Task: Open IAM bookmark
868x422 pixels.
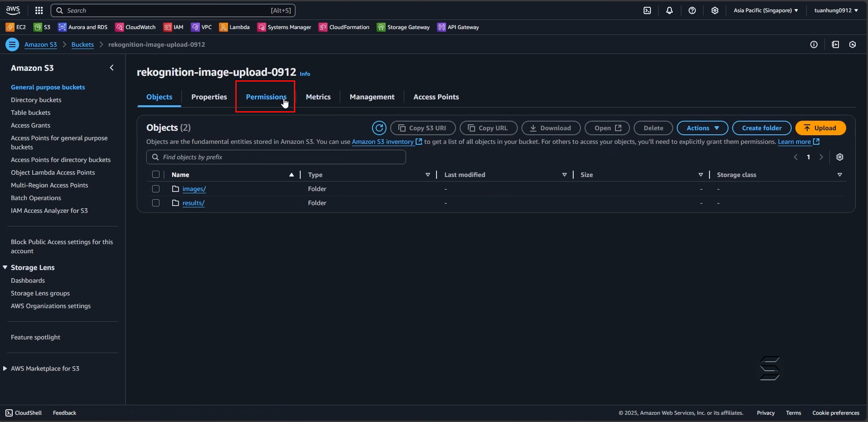Action: tap(174, 27)
